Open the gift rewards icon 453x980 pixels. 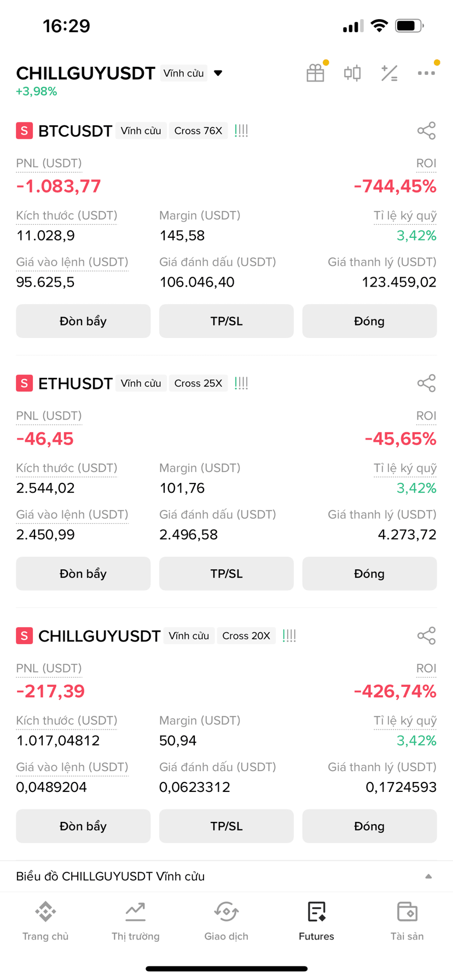click(316, 73)
